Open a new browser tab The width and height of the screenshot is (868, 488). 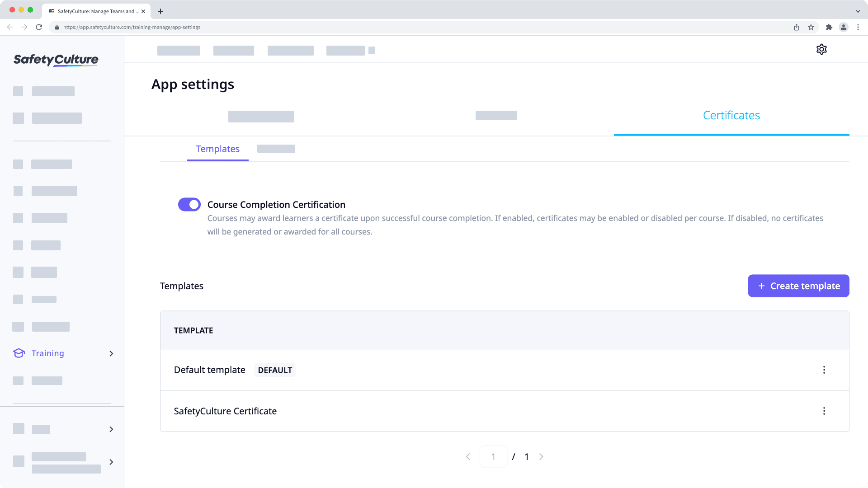[160, 11]
